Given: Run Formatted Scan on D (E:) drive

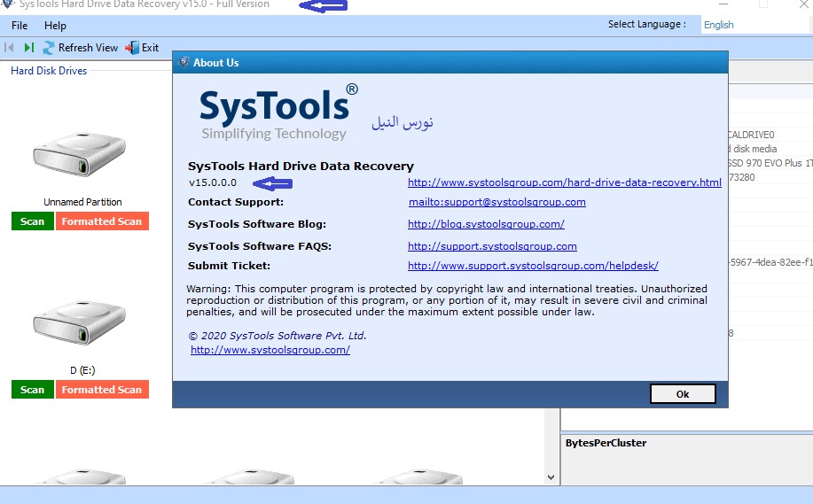Looking at the screenshot, I should [102, 390].
